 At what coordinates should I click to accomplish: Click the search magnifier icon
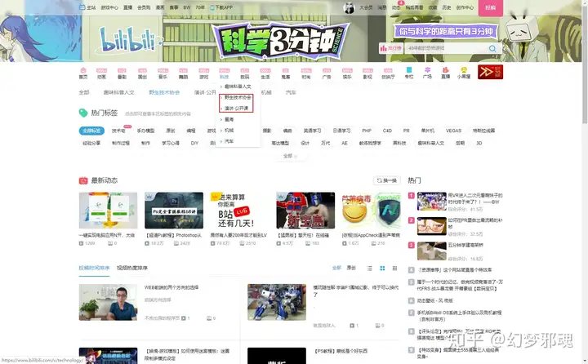click(x=492, y=48)
